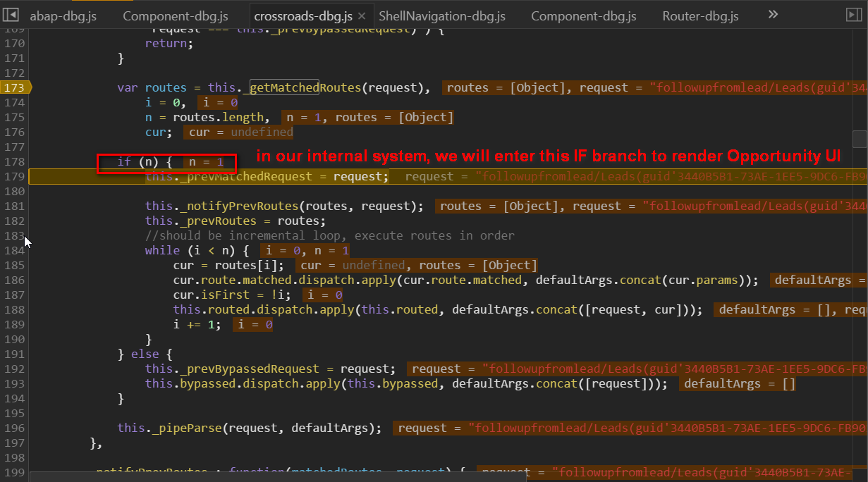
Task: Click the _getMatchedRoutes function name
Action: [x=302, y=87]
